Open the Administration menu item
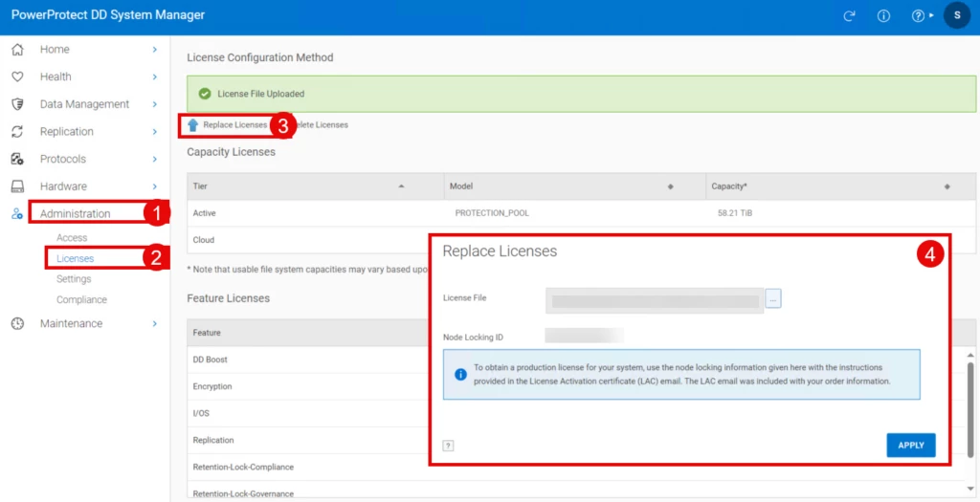 point(75,213)
